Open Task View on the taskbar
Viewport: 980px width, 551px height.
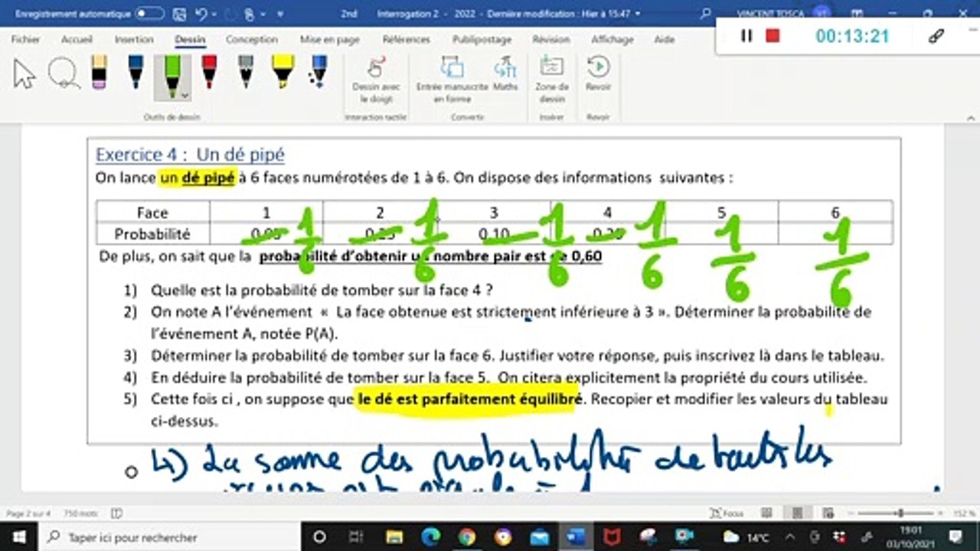[356, 537]
